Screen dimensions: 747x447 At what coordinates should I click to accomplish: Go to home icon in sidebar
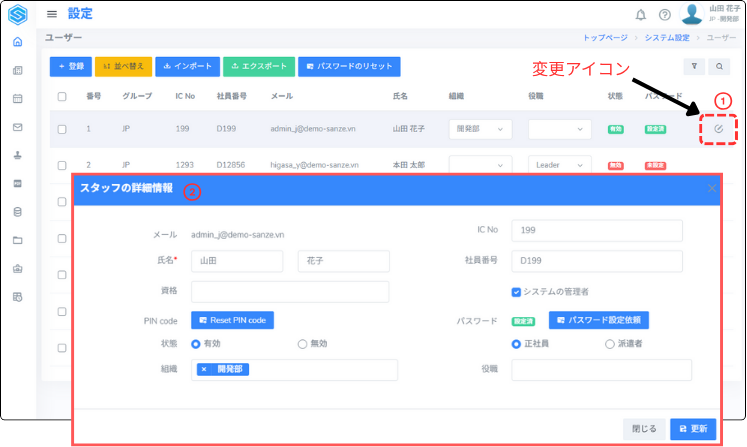tap(17, 42)
